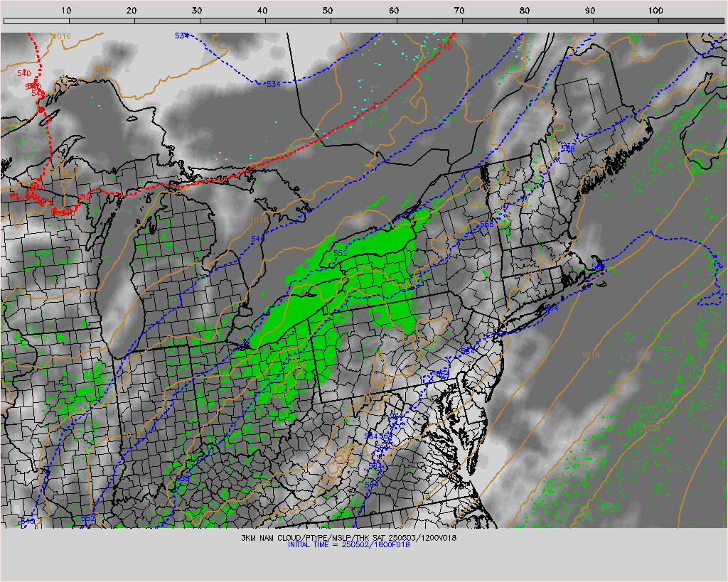This screenshot has width=728, height=582.
Task: Click the lightest gray 0-10 cloud scale segment
Action: pos(37,21)
